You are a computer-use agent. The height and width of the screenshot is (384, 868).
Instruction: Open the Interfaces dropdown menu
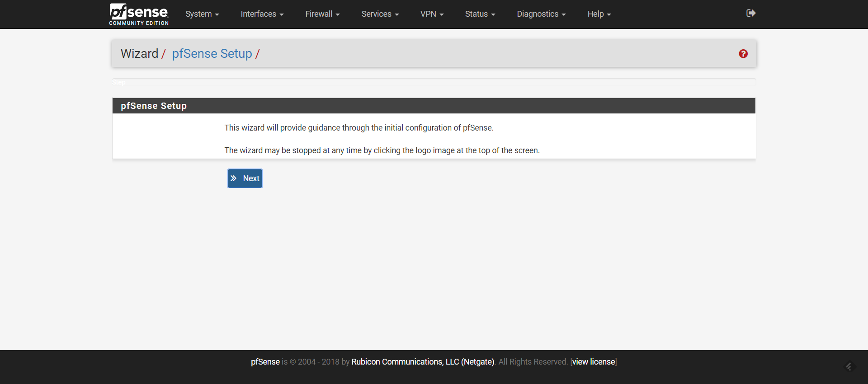pyautogui.click(x=262, y=14)
